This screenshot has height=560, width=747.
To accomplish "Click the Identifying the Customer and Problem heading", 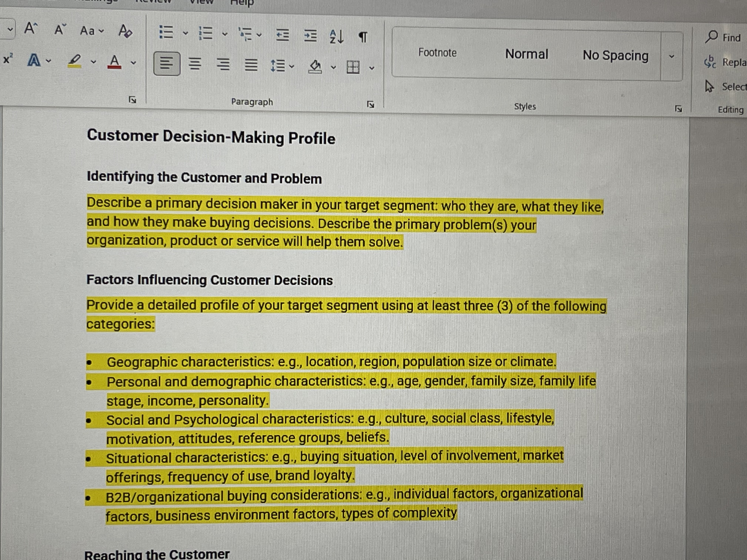I will tap(204, 178).
